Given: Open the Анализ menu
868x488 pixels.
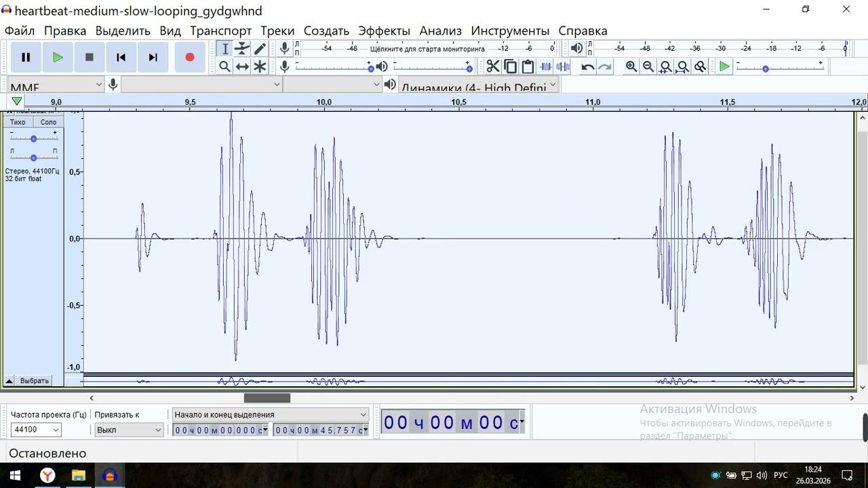Looking at the screenshot, I should pos(441,30).
